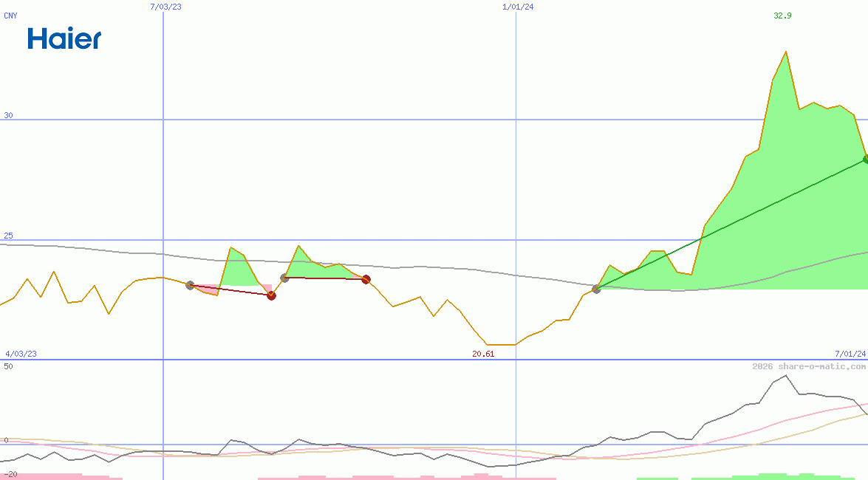The width and height of the screenshot is (868, 480).
Task: Select the 4/03/23 start date label
Action: click(x=21, y=354)
